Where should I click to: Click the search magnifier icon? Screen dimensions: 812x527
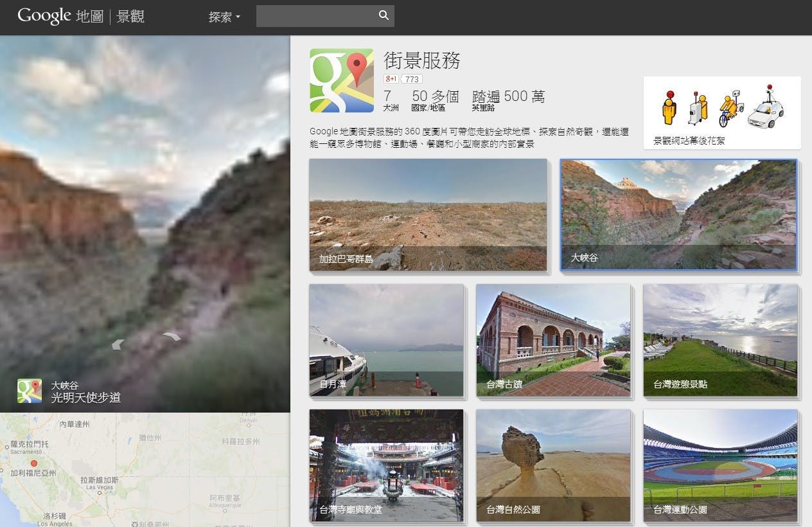(384, 15)
